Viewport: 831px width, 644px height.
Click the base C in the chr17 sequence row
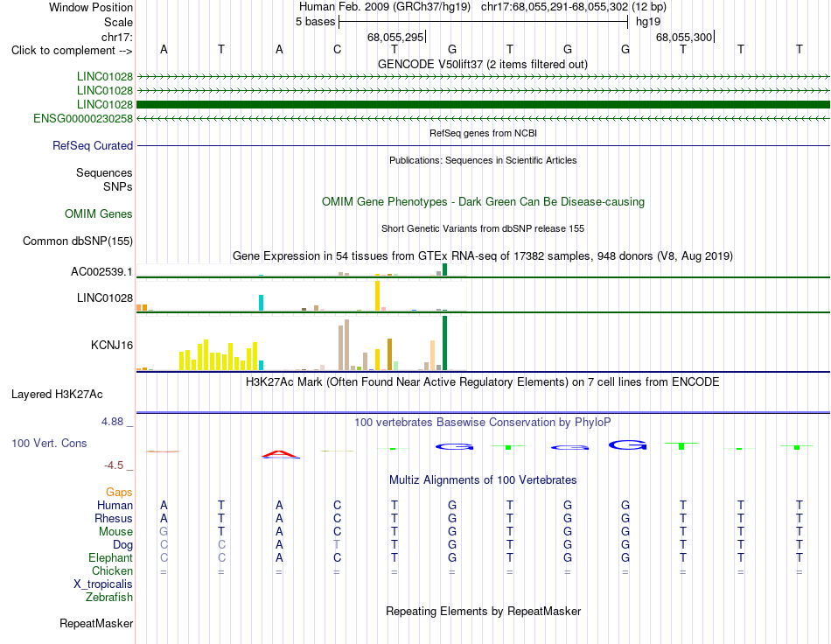tap(337, 50)
